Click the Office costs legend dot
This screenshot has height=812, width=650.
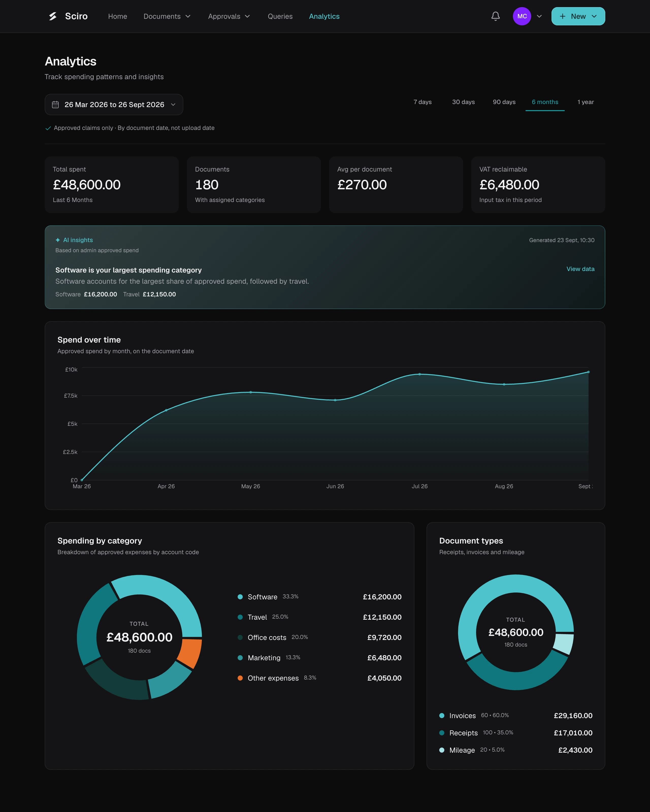(240, 637)
